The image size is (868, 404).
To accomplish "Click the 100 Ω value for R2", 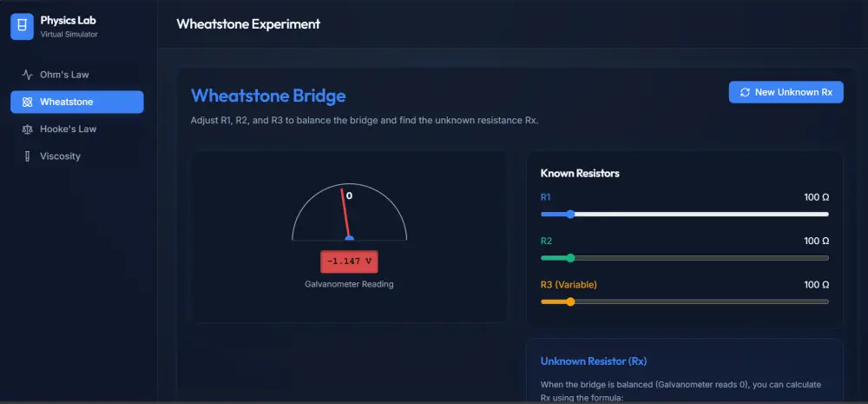I will (817, 241).
